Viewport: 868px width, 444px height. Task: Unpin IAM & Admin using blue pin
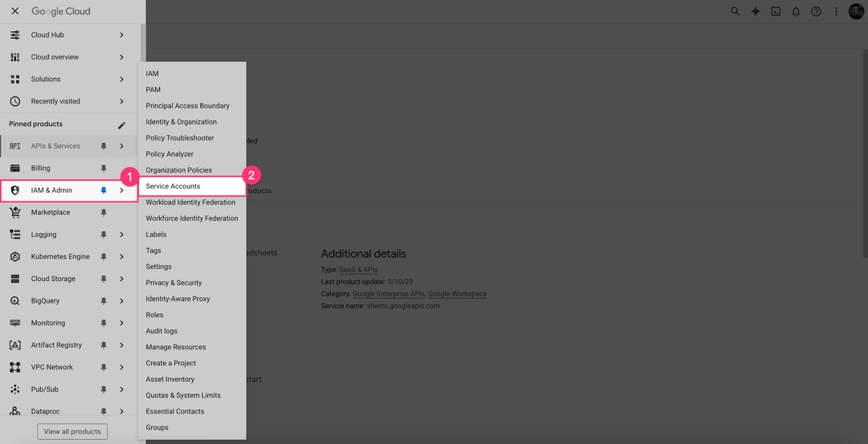103,190
